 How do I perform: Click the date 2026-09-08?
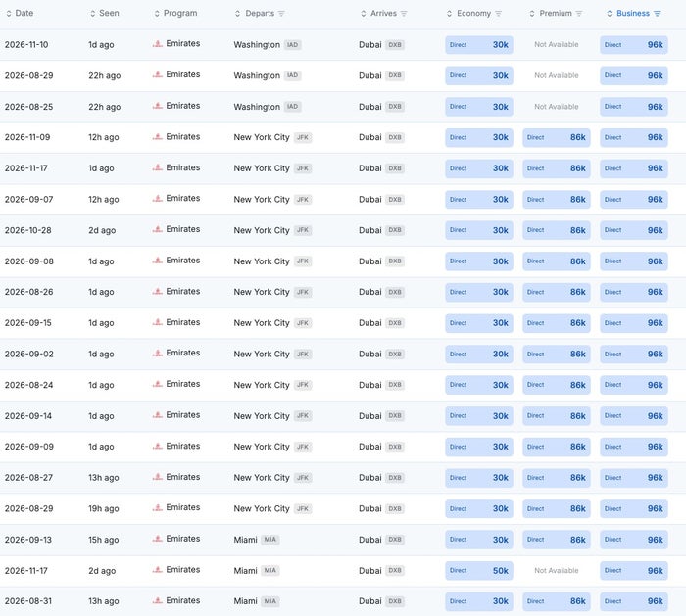coord(28,261)
